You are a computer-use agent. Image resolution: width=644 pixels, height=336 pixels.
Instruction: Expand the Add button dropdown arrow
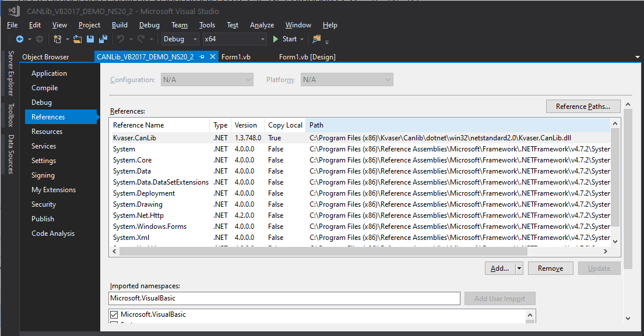(x=519, y=268)
